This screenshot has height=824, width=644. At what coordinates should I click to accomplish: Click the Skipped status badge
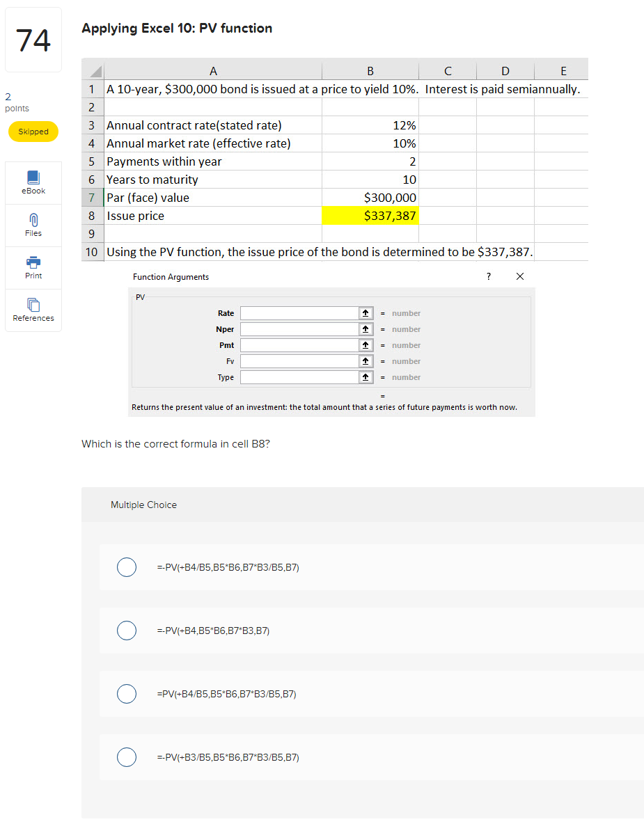(x=33, y=132)
